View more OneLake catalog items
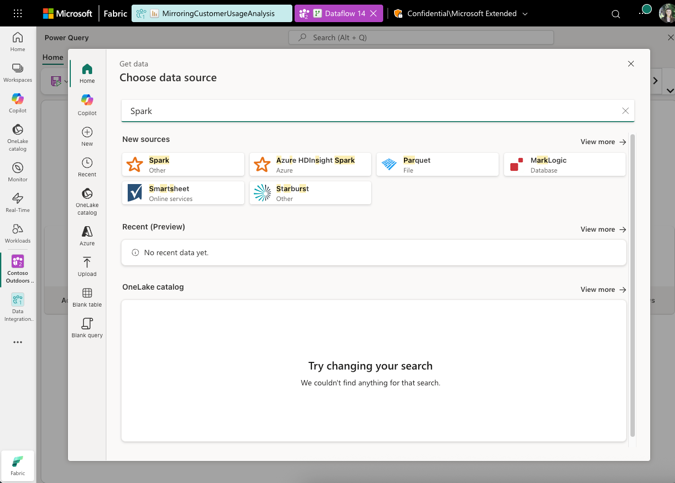This screenshot has height=483, width=675. pyautogui.click(x=603, y=290)
